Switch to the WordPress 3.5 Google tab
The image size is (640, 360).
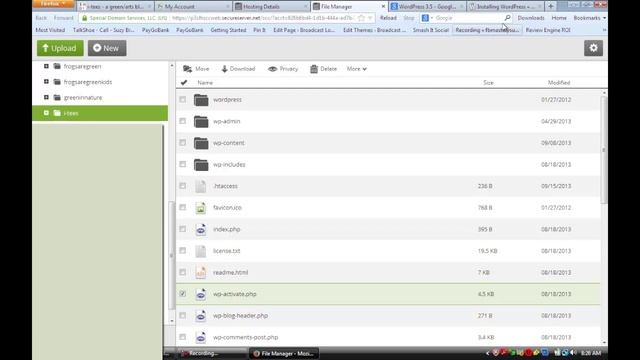427,7
